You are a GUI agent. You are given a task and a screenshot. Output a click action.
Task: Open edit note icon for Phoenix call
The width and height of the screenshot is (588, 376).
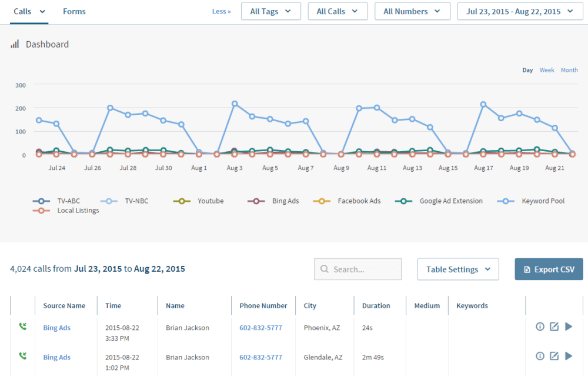point(554,327)
